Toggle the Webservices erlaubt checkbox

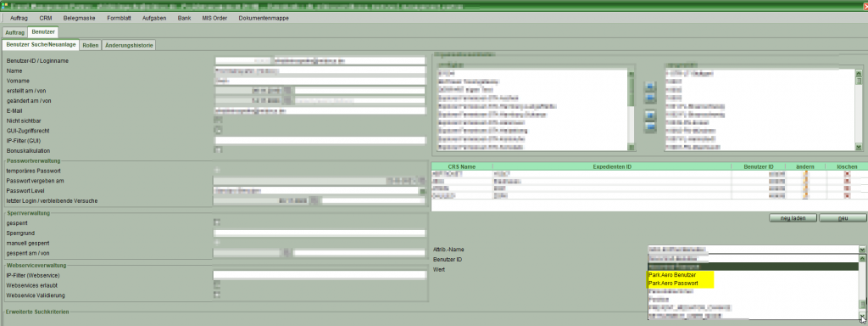pos(218,284)
